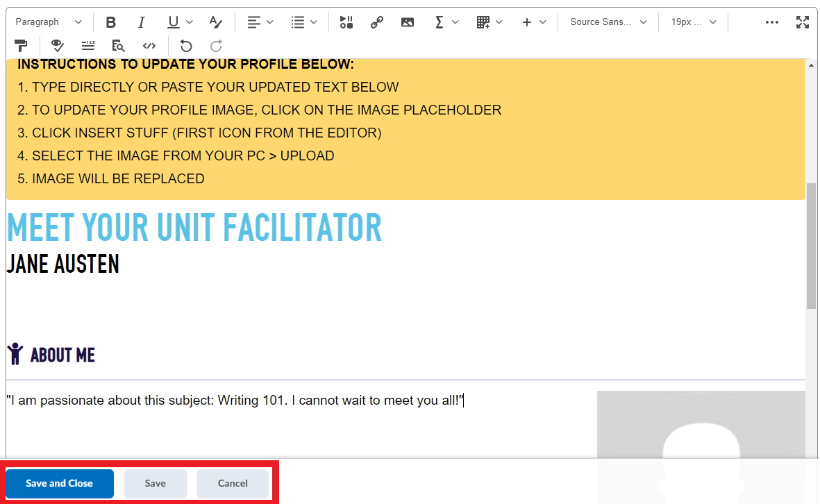Click the "ABOUT ME" section heading
Viewport: 820px width, 504px height.
coord(62,355)
